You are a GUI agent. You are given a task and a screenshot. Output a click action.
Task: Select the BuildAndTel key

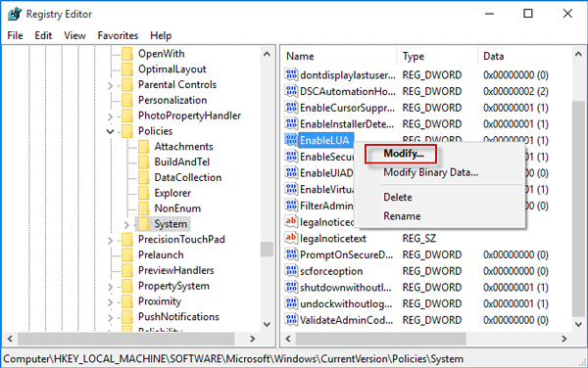[182, 161]
